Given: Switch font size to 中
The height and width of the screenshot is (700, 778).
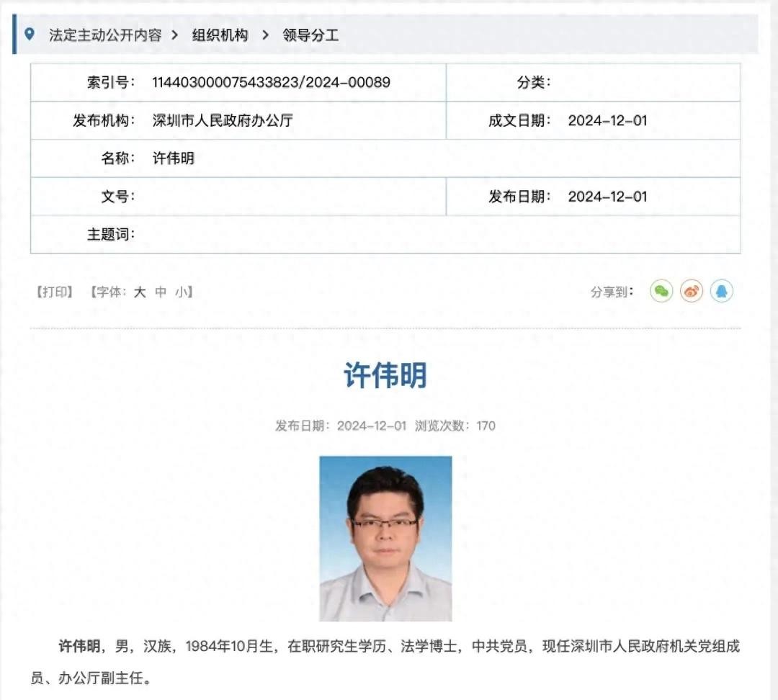Looking at the screenshot, I should pos(161,292).
